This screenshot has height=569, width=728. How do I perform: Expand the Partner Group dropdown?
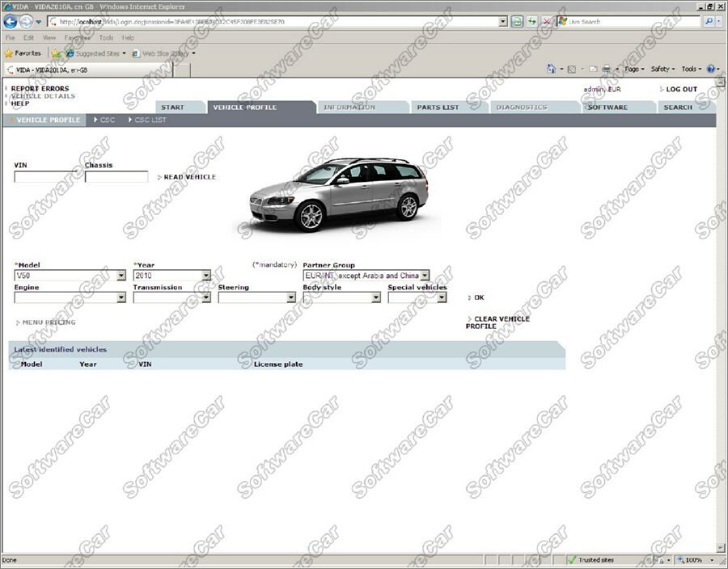pos(425,276)
